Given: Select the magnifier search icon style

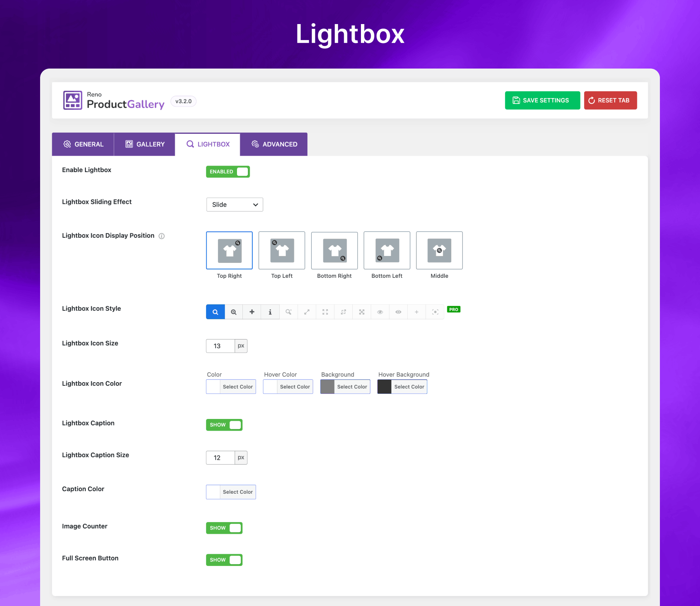Looking at the screenshot, I should (x=215, y=312).
